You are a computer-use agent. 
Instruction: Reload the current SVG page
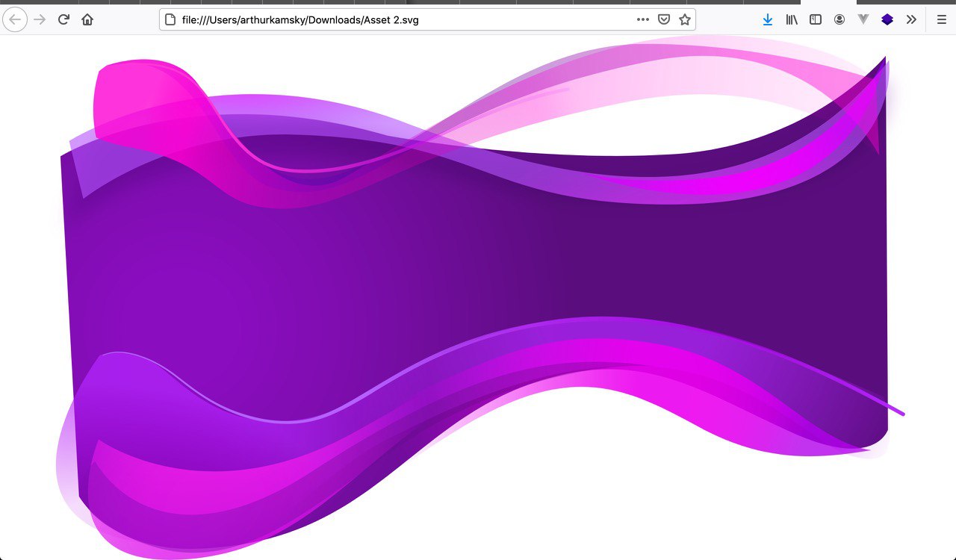(x=63, y=19)
